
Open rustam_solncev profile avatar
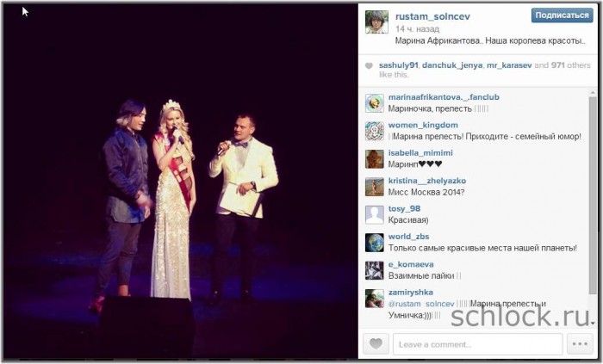(x=376, y=22)
